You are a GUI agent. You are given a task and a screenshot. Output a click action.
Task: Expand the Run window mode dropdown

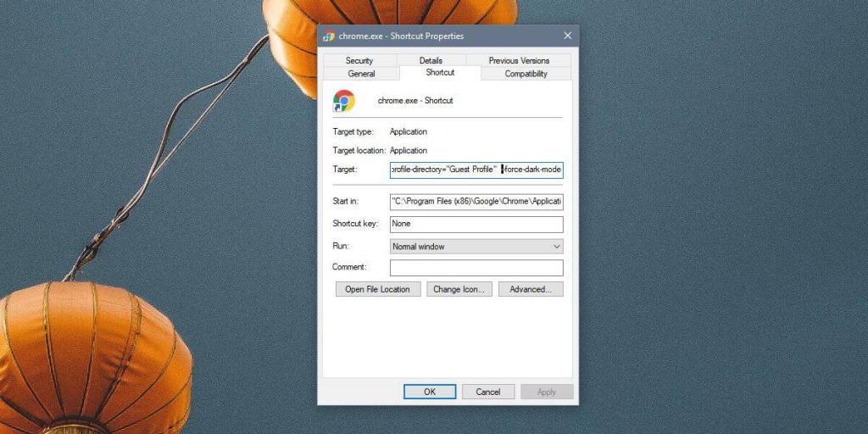(476, 247)
